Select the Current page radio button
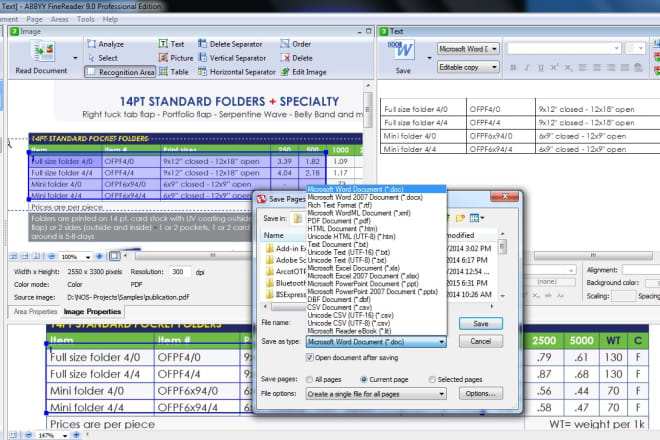 tap(364, 379)
